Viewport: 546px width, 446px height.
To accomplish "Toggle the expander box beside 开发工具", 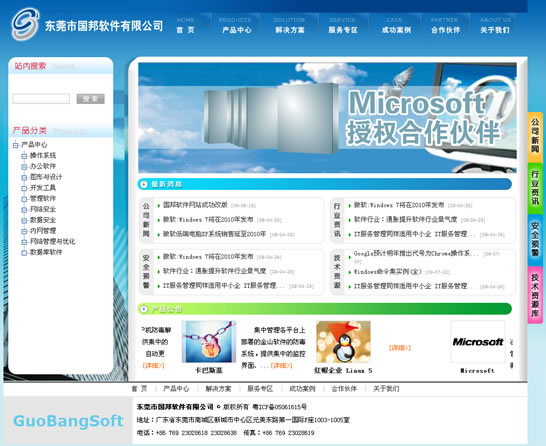I will point(24,188).
